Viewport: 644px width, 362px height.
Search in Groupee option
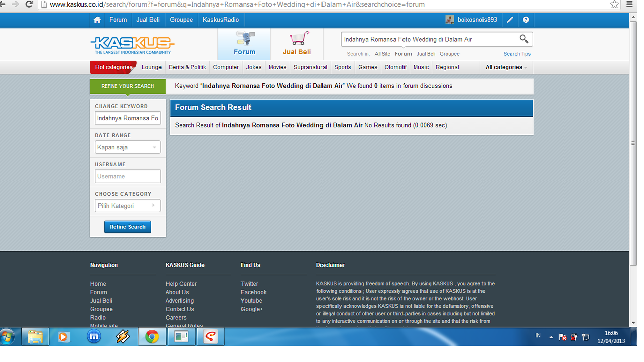click(450, 54)
